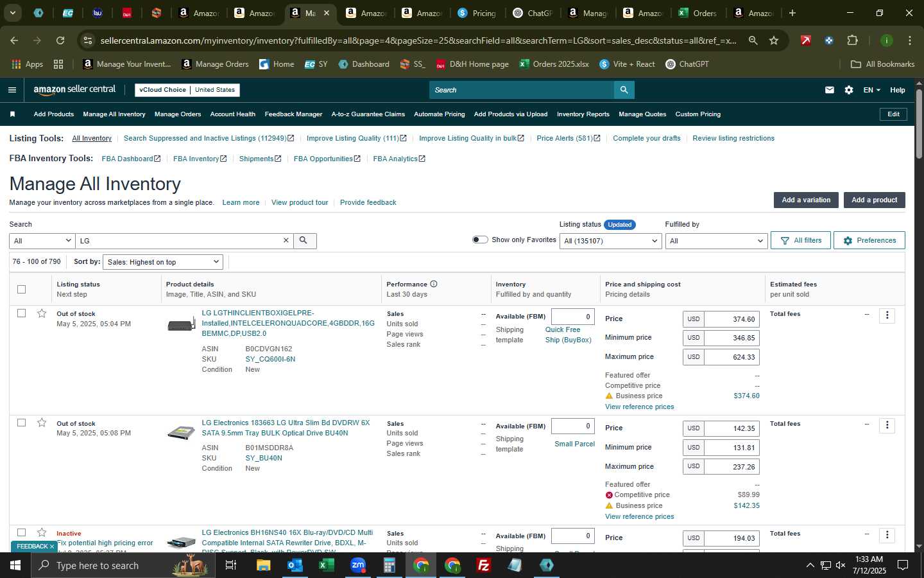Click the Windows Start button

[15, 565]
